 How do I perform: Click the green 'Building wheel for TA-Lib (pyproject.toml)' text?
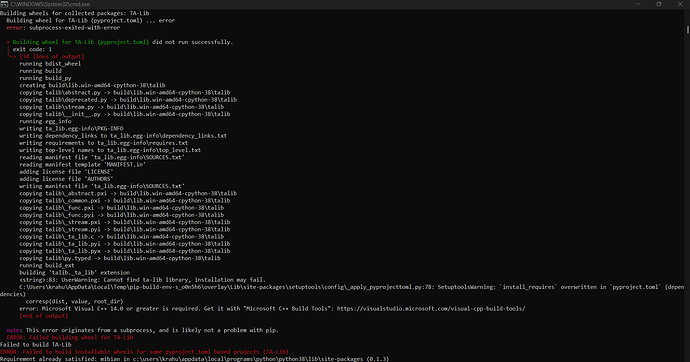(x=81, y=42)
